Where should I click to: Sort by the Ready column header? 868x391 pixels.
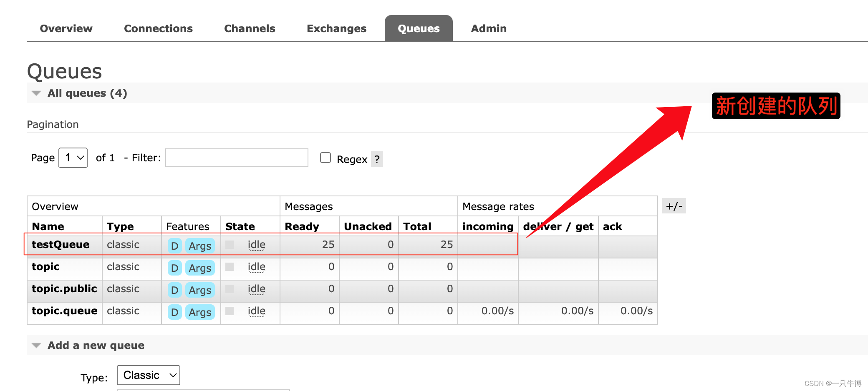tap(302, 226)
